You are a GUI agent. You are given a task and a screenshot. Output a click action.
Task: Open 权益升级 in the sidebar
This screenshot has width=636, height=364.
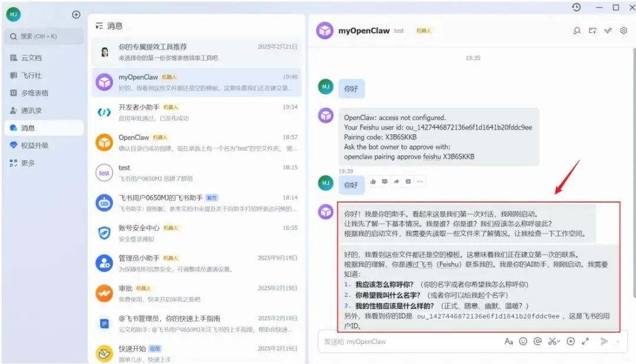tap(45, 145)
